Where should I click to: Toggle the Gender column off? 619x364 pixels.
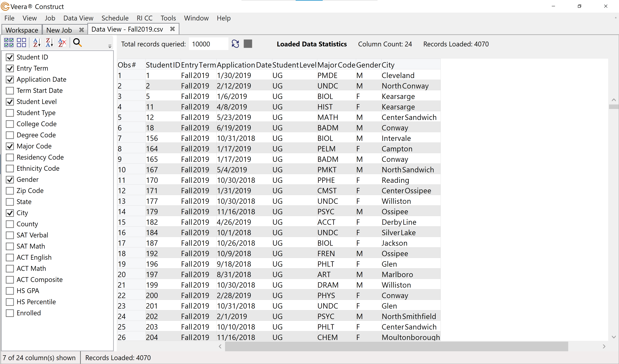tap(10, 179)
